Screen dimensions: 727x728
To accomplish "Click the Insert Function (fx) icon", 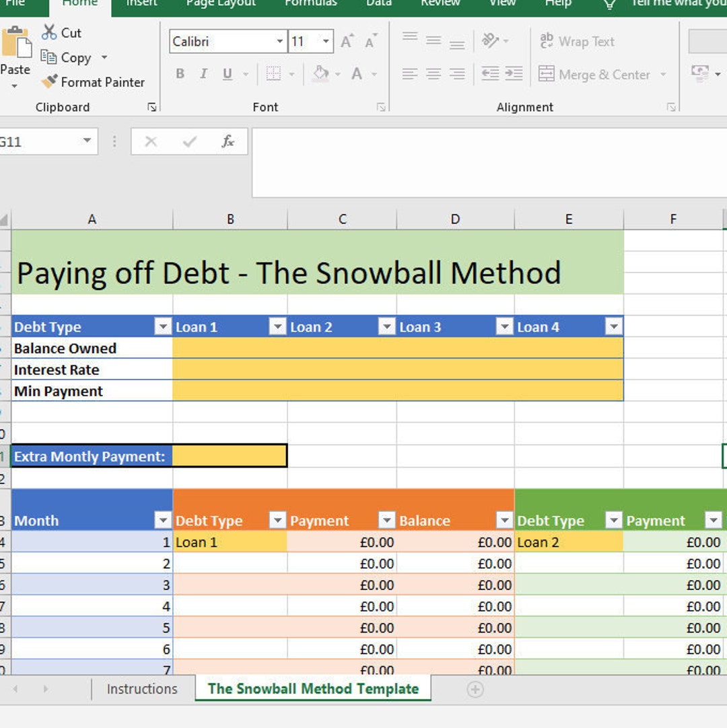I will pyautogui.click(x=228, y=141).
